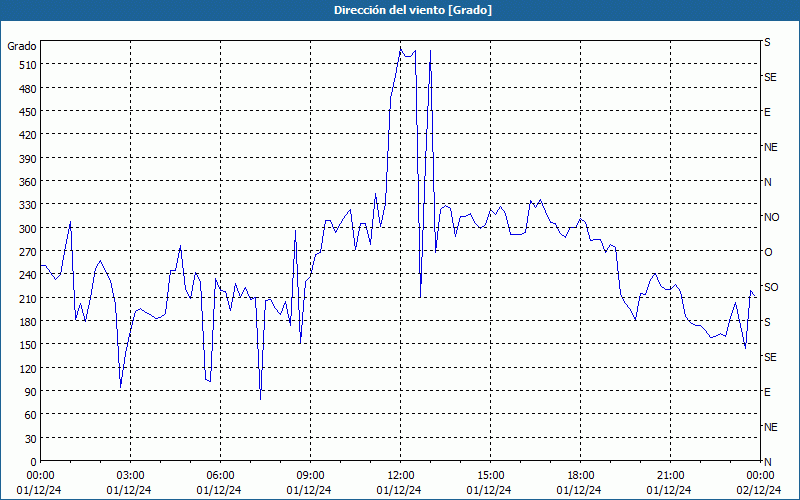Screen dimensions: 800x500
Task: Select the SE compass label beside 480 gridline
Action: pyautogui.click(x=770, y=77)
